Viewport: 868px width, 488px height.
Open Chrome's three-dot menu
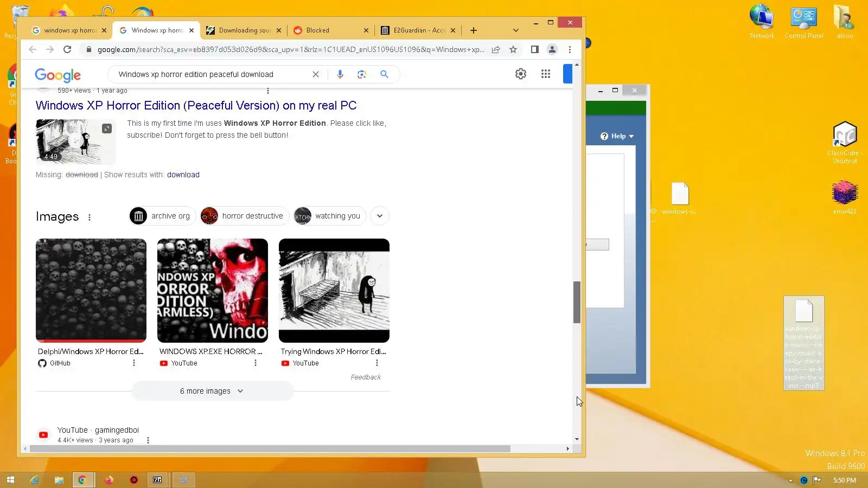pyautogui.click(x=570, y=49)
